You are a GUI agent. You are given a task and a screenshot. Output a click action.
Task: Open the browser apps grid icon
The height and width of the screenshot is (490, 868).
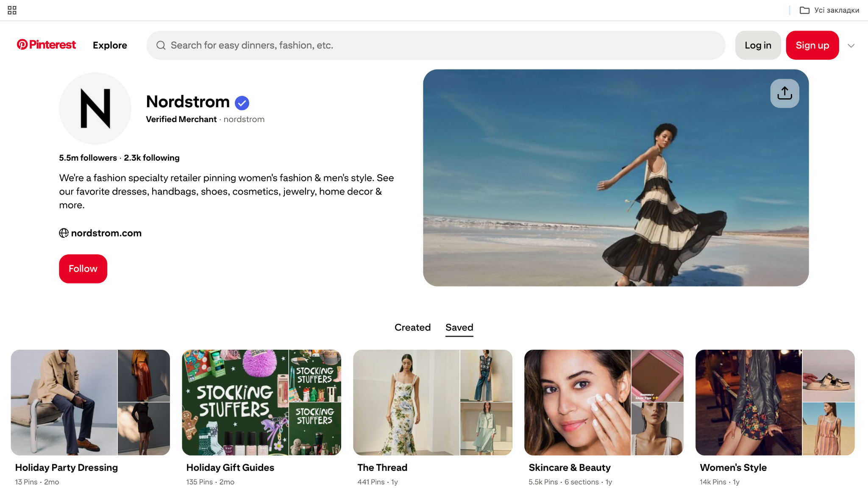(12, 10)
